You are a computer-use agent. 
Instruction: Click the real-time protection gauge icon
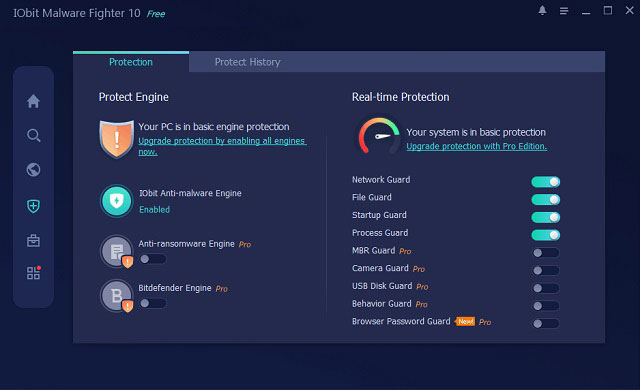pos(379,136)
